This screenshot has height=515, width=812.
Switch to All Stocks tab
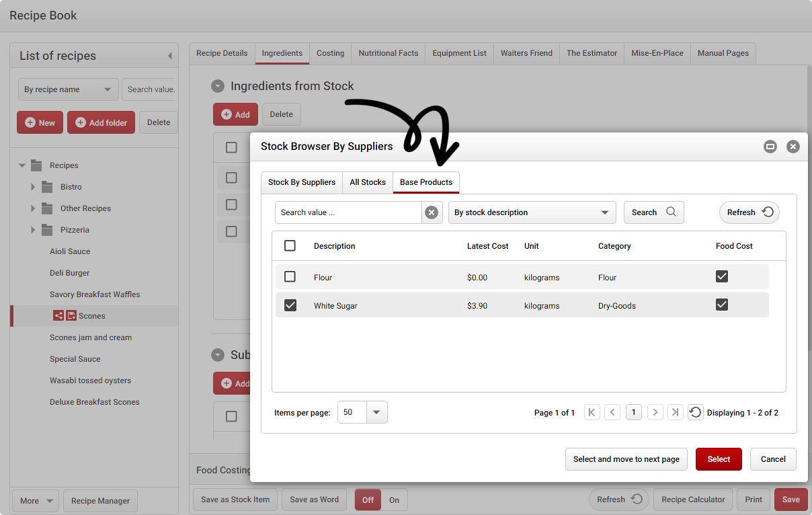pos(368,182)
